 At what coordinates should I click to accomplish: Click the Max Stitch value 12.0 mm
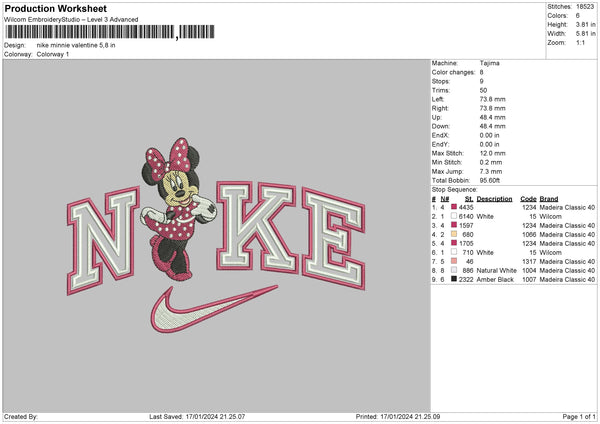click(x=492, y=153)
